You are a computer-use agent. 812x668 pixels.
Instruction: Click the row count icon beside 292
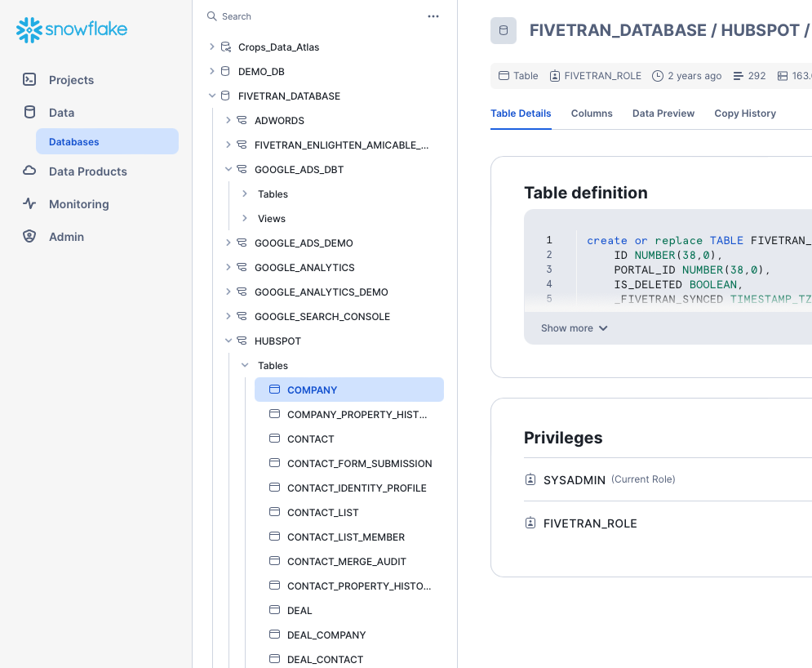(x=739, y=76)
